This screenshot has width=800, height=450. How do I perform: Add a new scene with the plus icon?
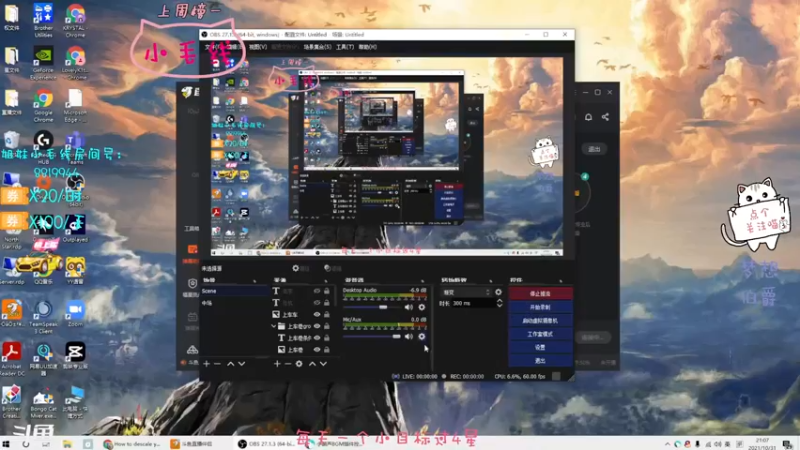pyautogui.click(x=206, y=364)
